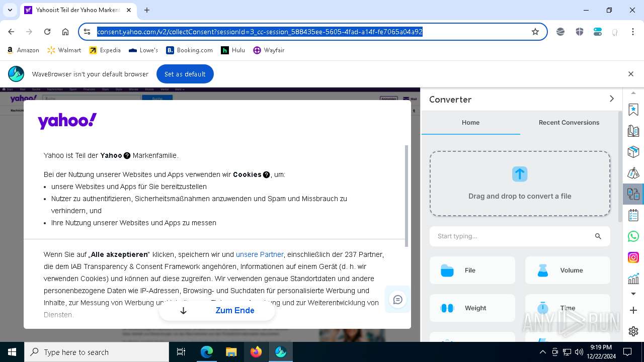
Task: Click the search magnifier in Converter
Action: (x=598, y=236)
